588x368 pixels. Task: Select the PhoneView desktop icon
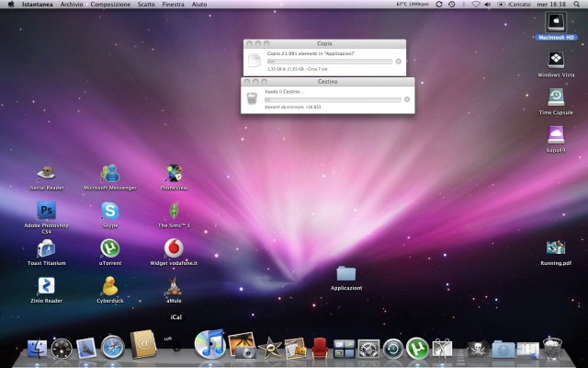(174, 173)
